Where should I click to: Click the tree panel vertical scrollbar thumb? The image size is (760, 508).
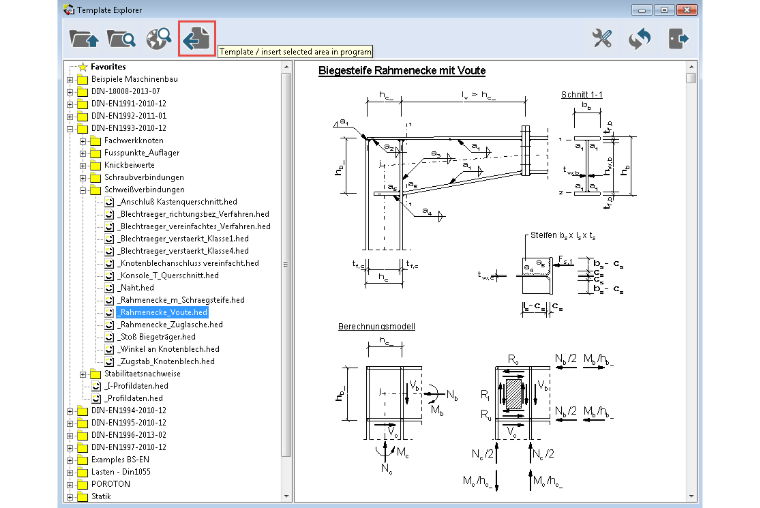286,265
